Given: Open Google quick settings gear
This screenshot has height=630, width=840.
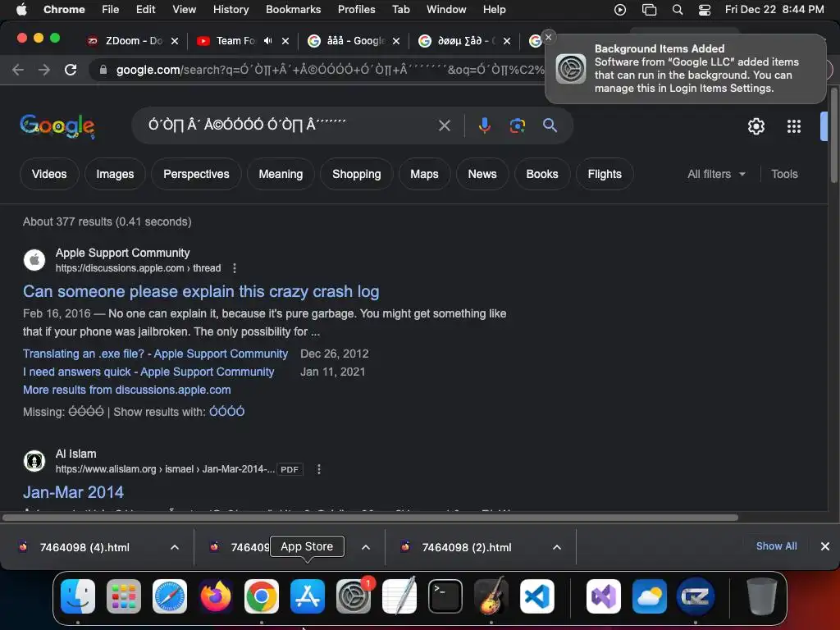Looking at the screenshot, I should click(756, 126).
